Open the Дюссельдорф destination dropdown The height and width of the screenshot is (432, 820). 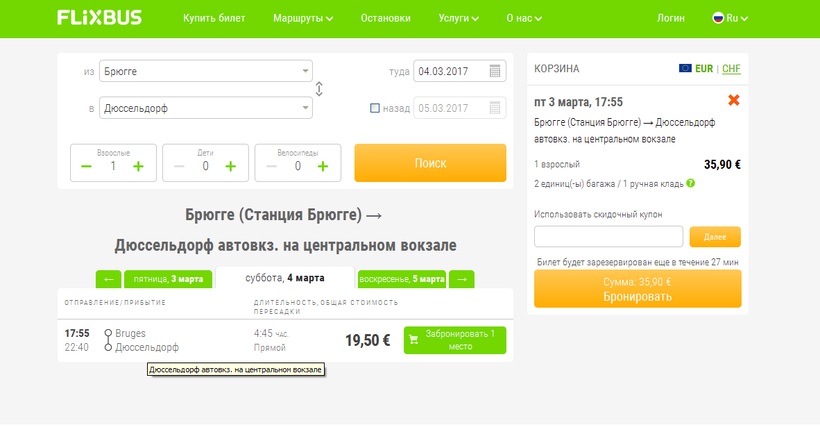(x=206, y=108)
